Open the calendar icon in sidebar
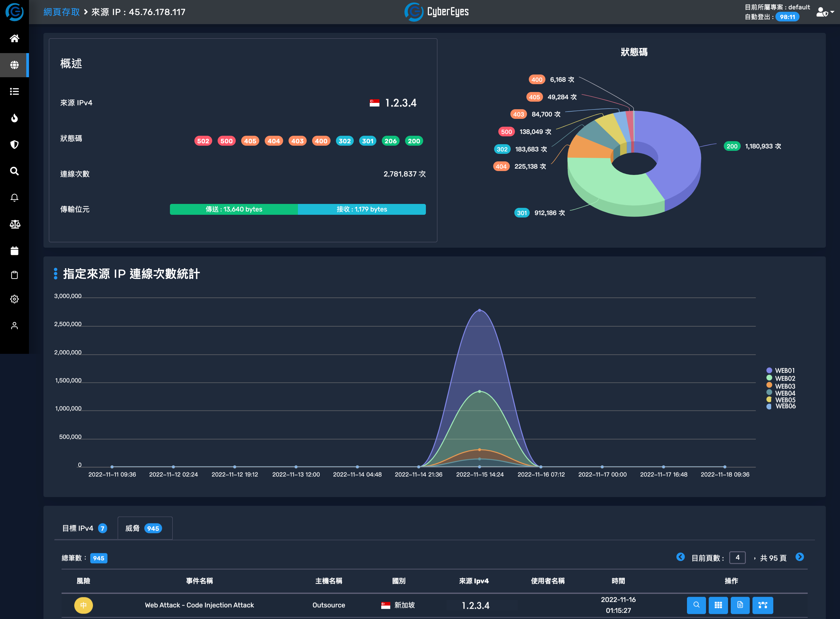This screenshot has width=840, height=619. (14, 251)
